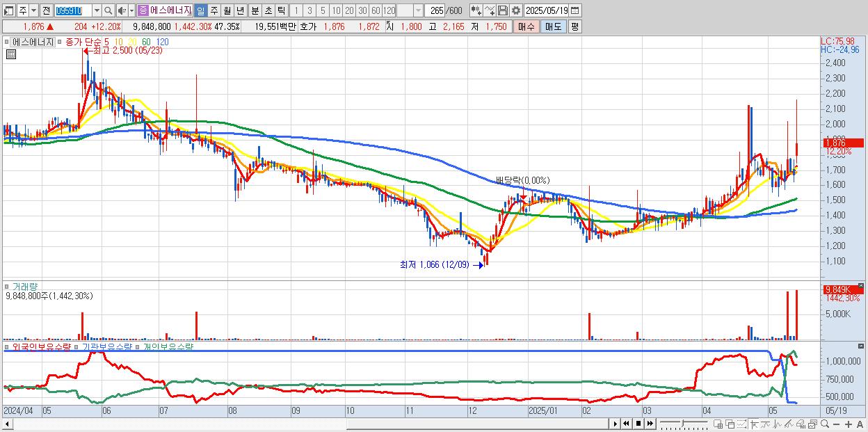Click the left arrow of horizontal scrollbar
Screen dimensions: 868x432
click(7, 424)
